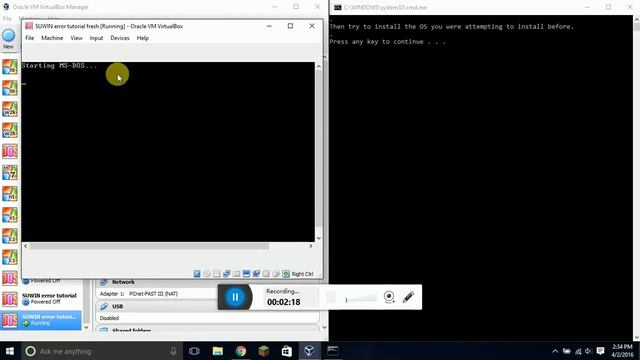This screenshot has width=640, height=360.
Task: Open File Explorer from taskbar
Action: tap(218, 351)
